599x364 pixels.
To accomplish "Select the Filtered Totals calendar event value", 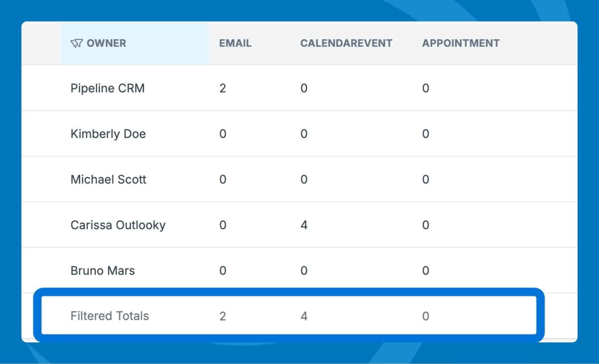I will pyautogui.click(x=304, y=316).
